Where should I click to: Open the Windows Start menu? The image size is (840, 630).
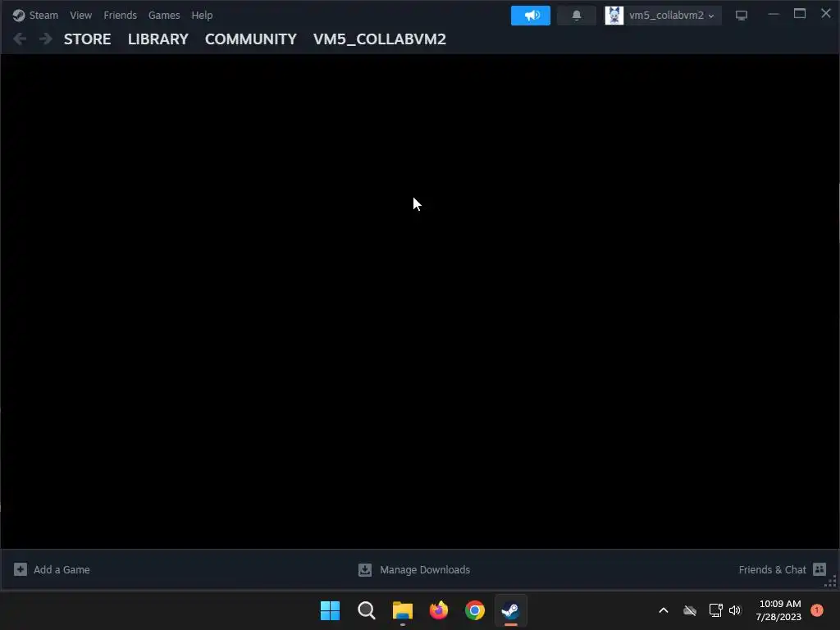coord(330,610)
